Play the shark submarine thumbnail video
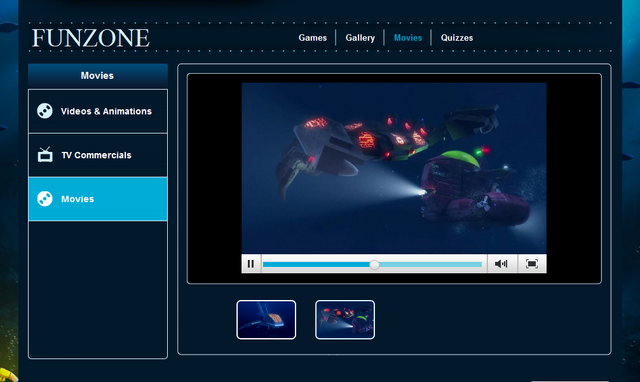Screen dimensions: 640x382 pos(266,320)
